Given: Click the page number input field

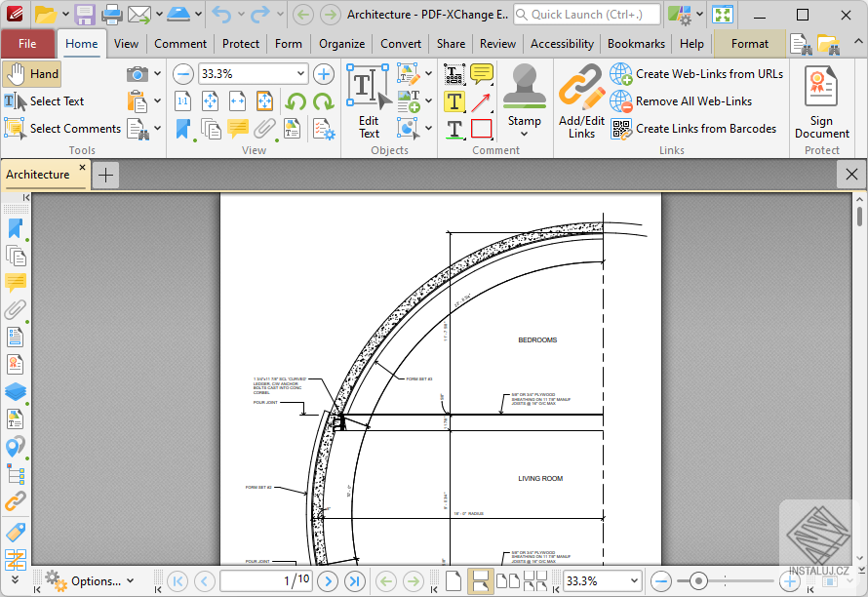Looking at the screenshot, I should pos(265,580).
